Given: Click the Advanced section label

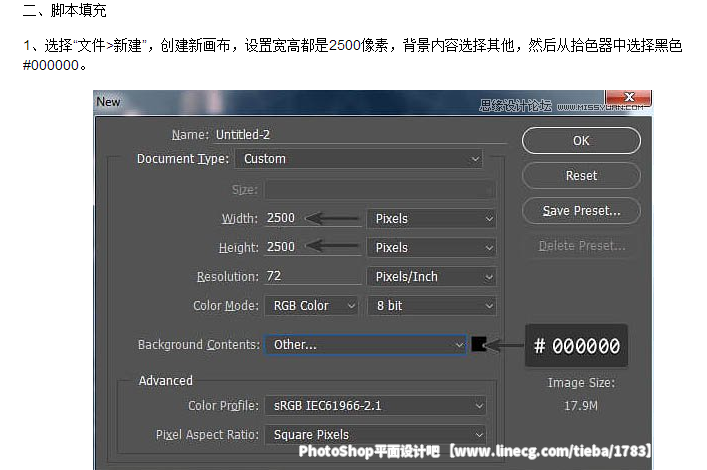Looking at the screenshot, I should pyautogui.click(x=165, y=381).
